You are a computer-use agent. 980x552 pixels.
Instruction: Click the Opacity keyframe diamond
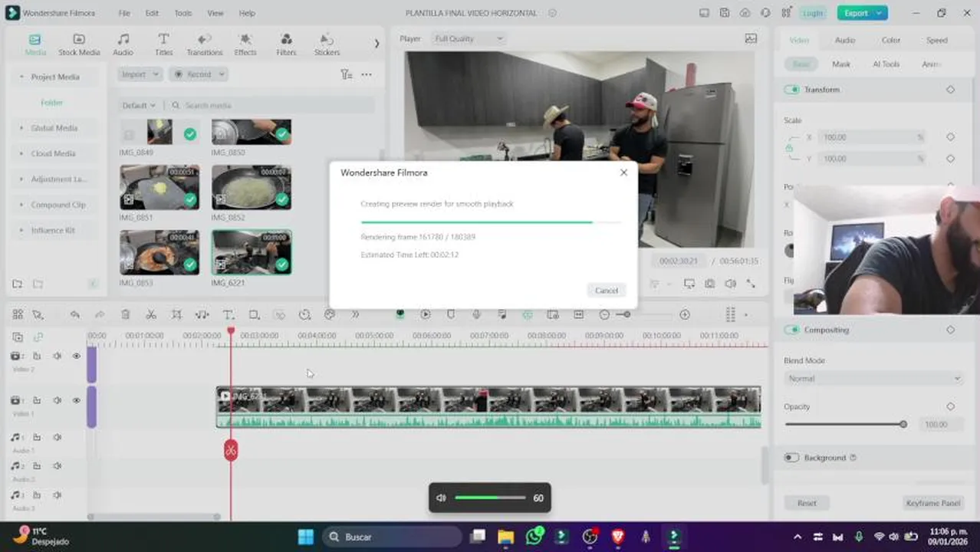pos(950,406)
